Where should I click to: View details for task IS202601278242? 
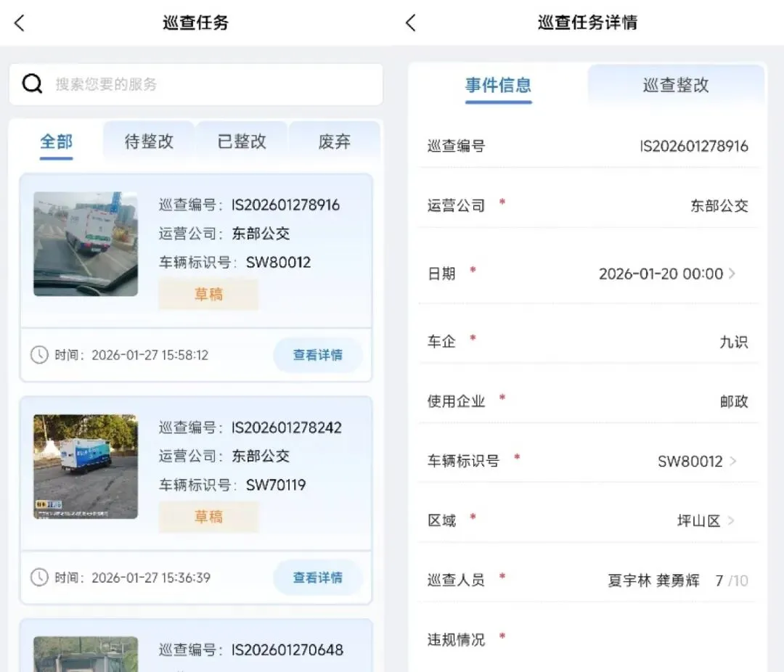[318, 578]
